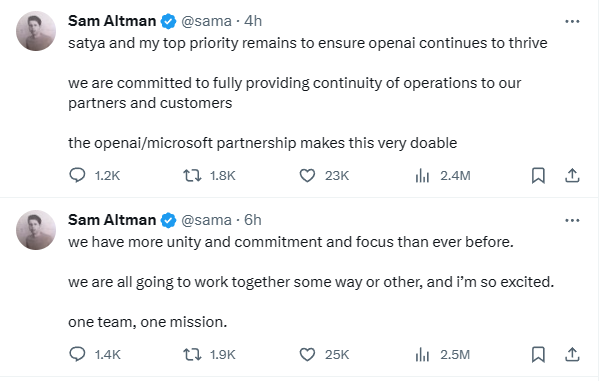Viewport: 604px width, 381px height.
Task: Click Sam Altman's avatar on second tweet
Action: 36,230
